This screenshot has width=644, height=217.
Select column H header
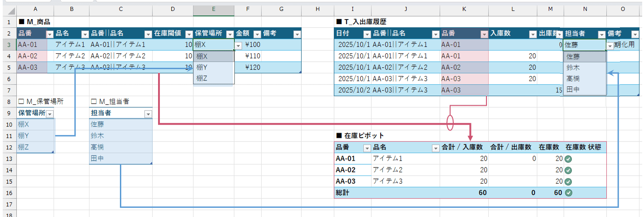click(x=317, y=10)
